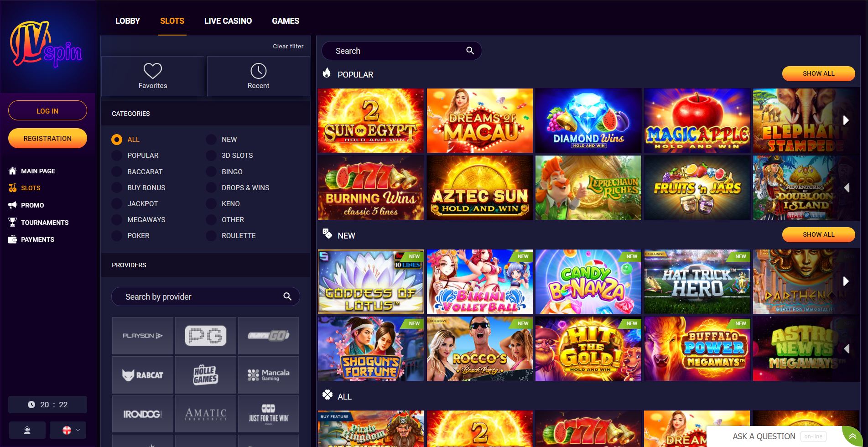Click SHOW ALL for New games
The image size is (868, 447).
(819, 234)
